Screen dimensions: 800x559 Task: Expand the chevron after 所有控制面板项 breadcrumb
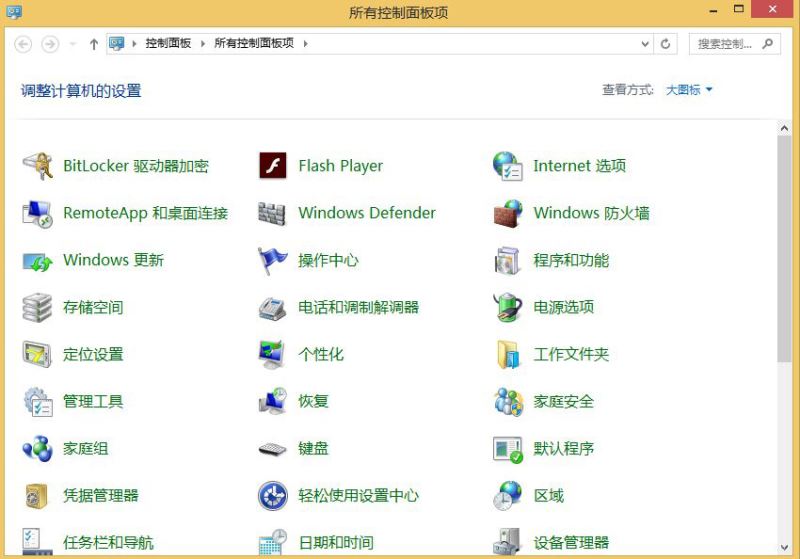pyautogui.click(x=306, y=44)
